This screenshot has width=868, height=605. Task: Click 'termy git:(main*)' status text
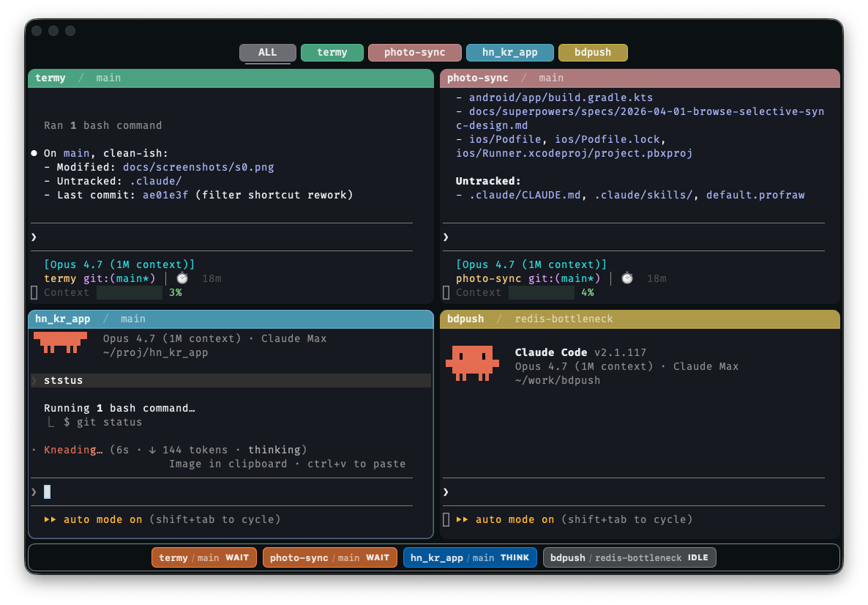[100, 278]
